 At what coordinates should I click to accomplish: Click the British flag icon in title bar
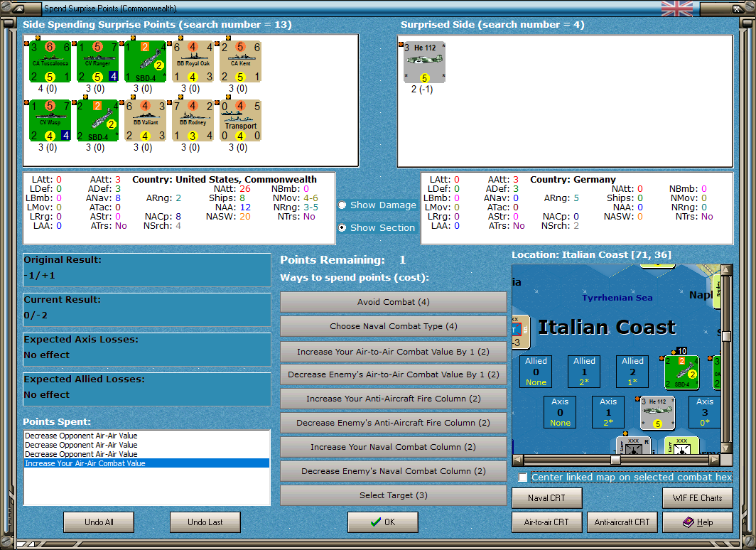tap(677, 9)
